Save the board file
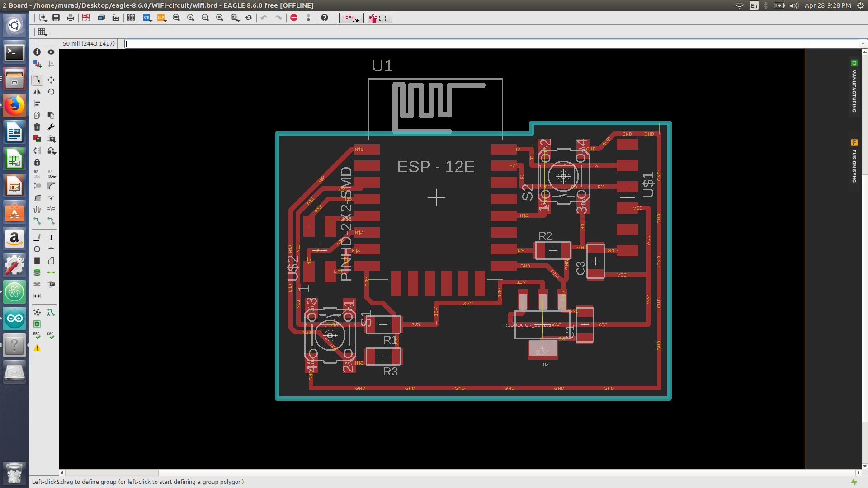The width and height of the screenshot is (868, 488). (x=56, y=18)
